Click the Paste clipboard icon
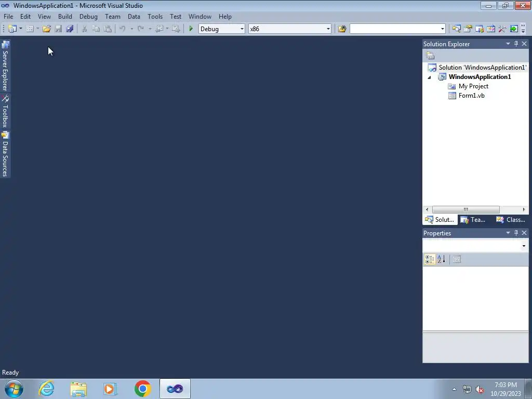The width and height of the screenshot is (532, 399). 108,29
